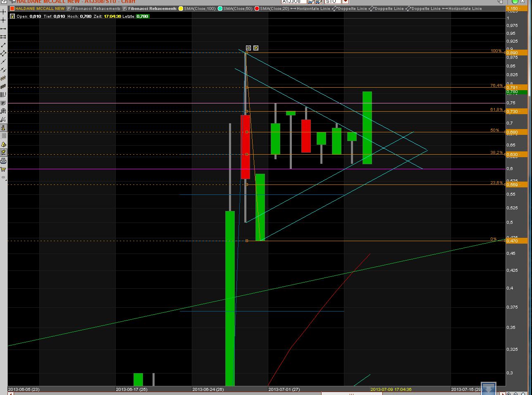This screenshot has height=395, width=532.
Task: Click the red HALDANE MCCALL color square
Action: click(12, 8)
